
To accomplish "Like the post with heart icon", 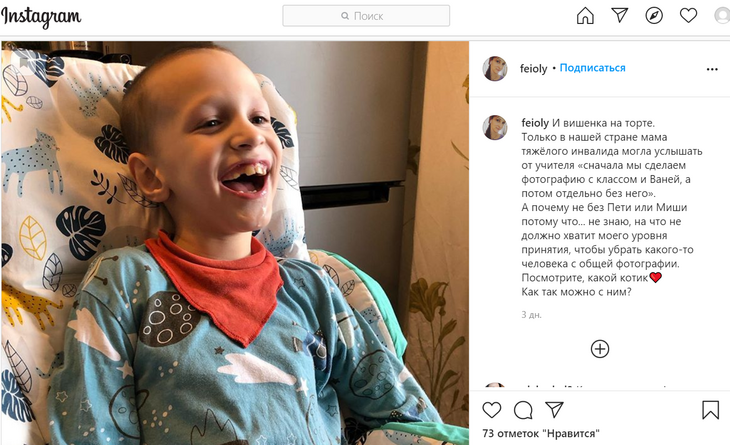I will (x=492, y=410).
